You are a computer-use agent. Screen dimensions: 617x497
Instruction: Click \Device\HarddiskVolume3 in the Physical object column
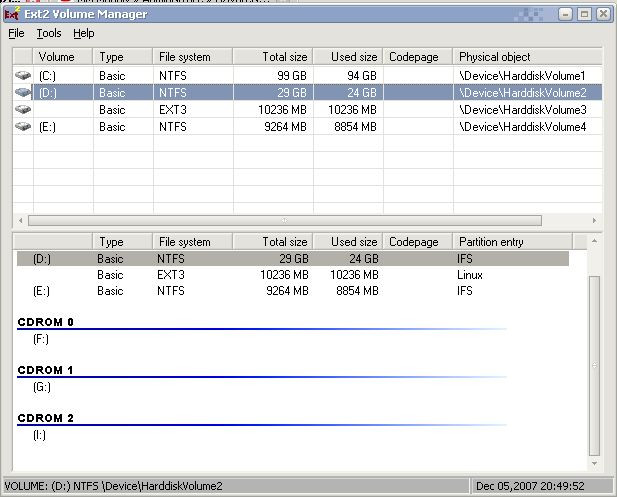pyautogui.click(x=523, y=110)
